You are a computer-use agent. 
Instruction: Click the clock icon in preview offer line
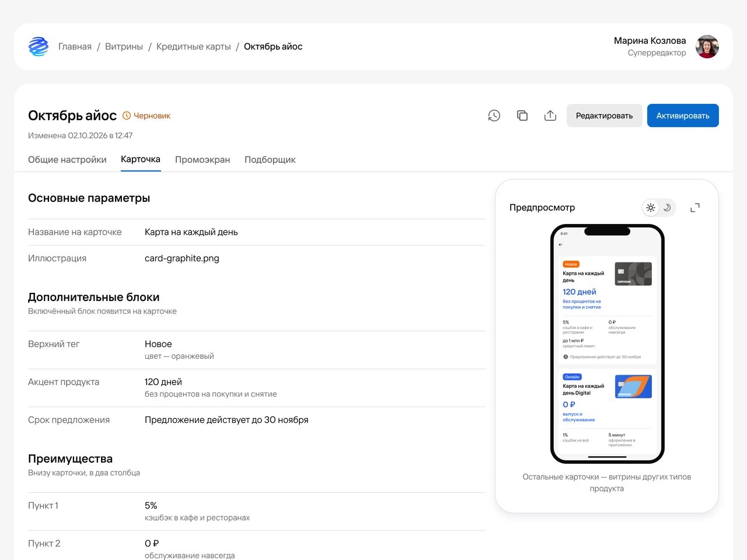[566, 357]
